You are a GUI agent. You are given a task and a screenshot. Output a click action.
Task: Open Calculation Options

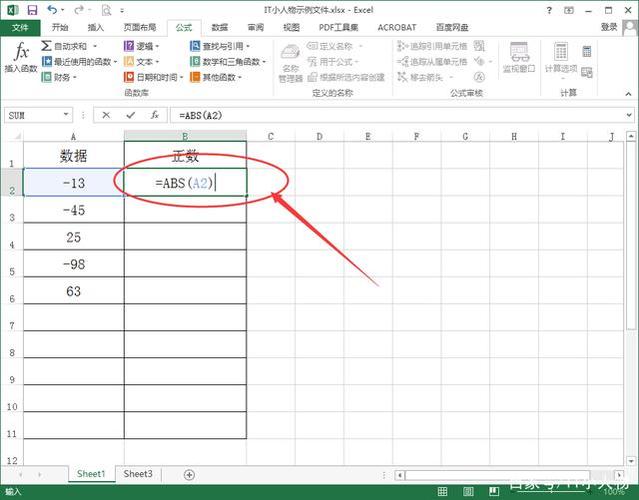tap(561, 59)
